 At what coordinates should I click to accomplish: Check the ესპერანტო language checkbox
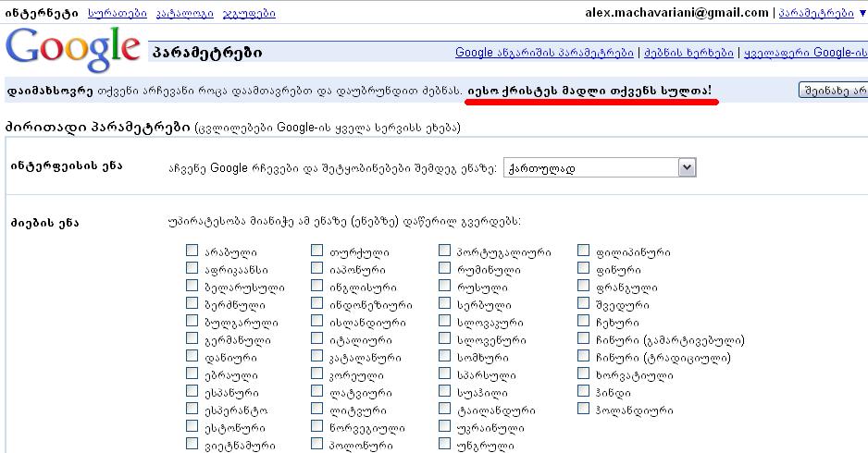(192, 409)
